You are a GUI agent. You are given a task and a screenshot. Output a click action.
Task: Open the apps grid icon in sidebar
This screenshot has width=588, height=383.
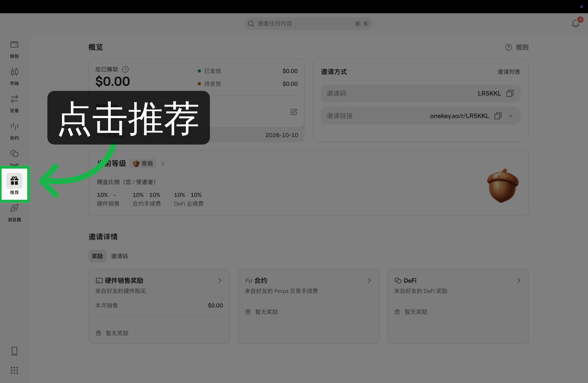point(14,370)
